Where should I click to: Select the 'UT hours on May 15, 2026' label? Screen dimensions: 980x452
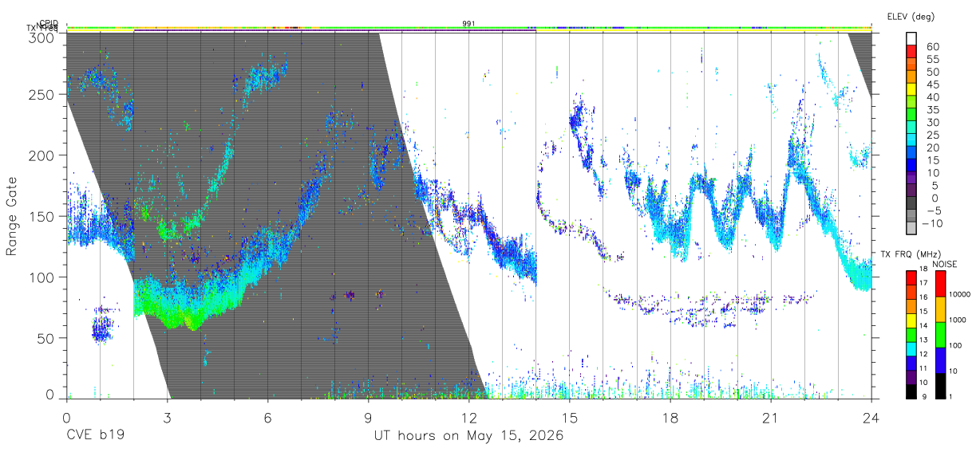468,436
